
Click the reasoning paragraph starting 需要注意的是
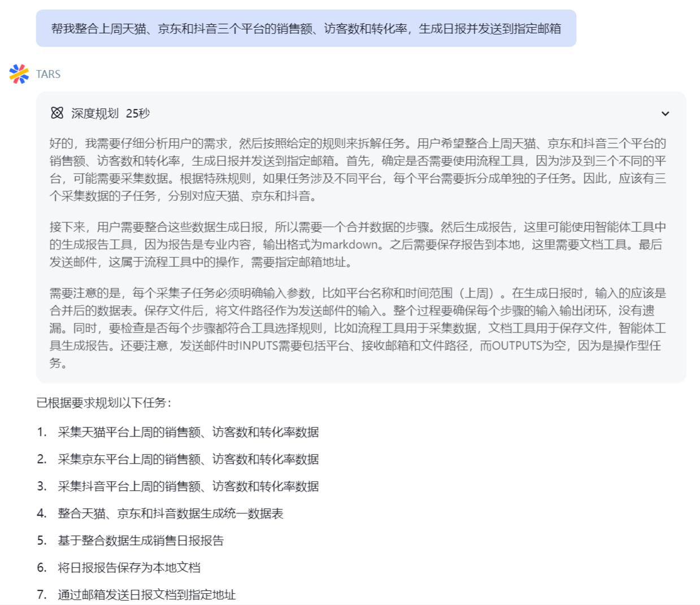[357, 328]
